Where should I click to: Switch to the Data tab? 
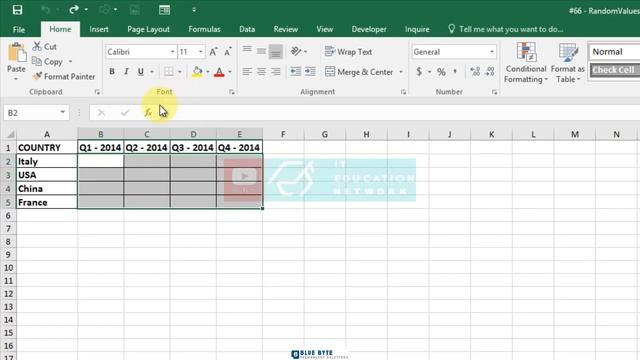coord(247,29)
